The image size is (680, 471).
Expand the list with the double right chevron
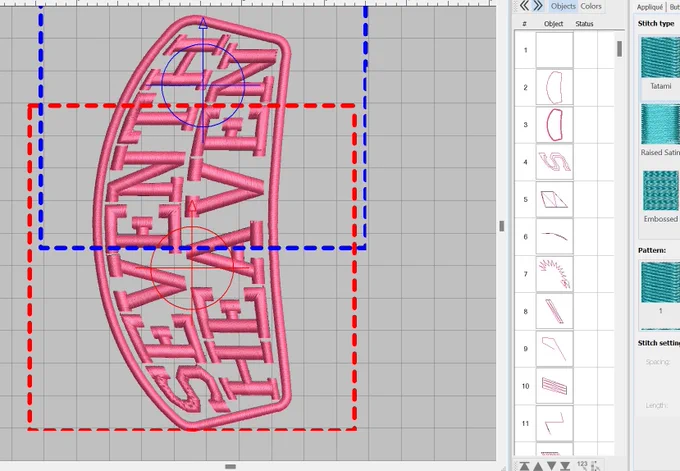[538, 6]
